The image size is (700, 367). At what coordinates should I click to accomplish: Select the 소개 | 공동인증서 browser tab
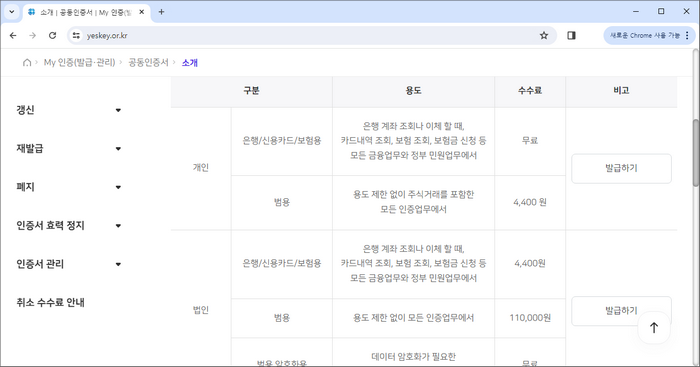click(x=87, y=12)
